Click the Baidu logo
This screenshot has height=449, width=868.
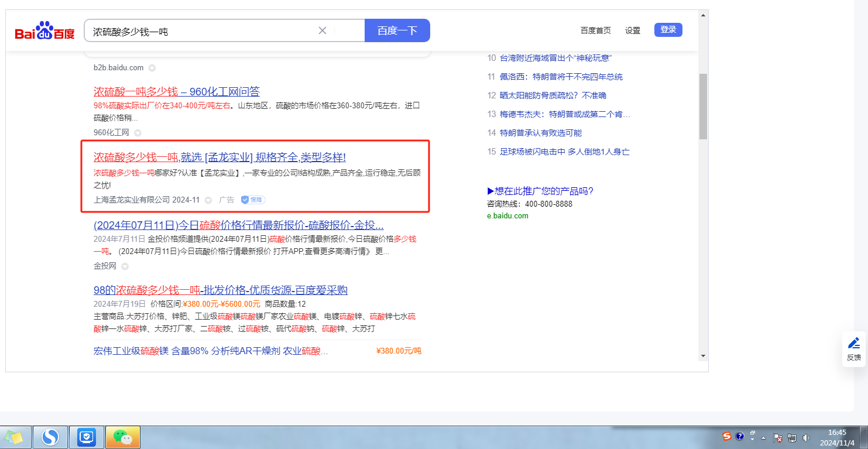click(45, 31)
